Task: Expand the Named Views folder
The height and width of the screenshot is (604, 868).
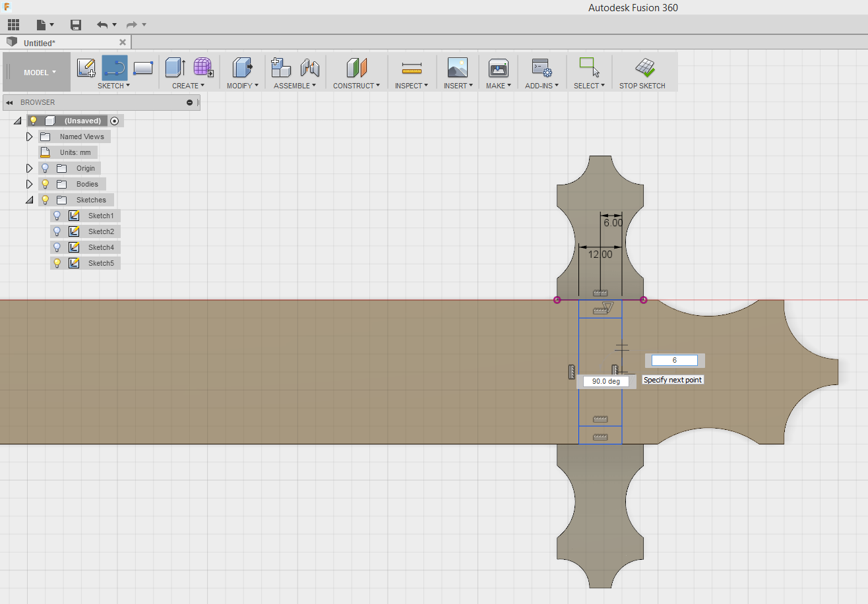Action: tap(29, 136)
